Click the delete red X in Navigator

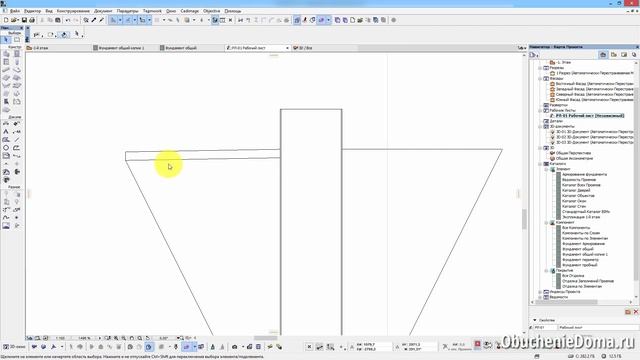[x=636, y=312]
